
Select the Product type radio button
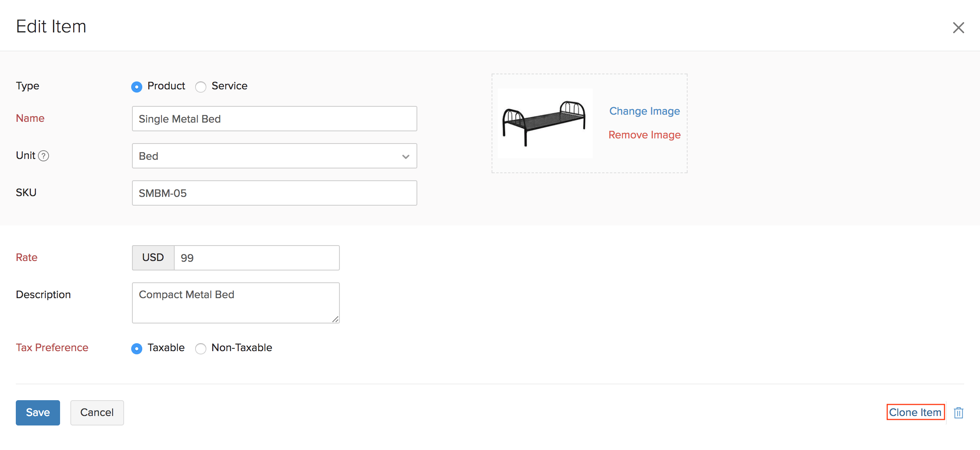[137, 87]
